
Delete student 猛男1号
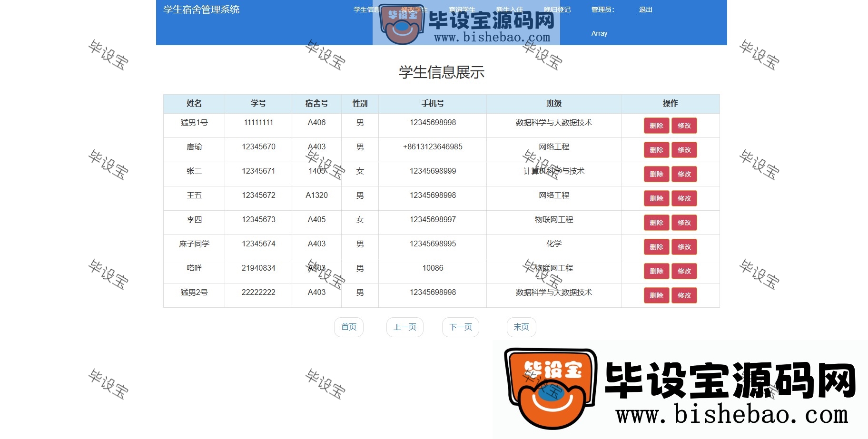click(656, 126)
